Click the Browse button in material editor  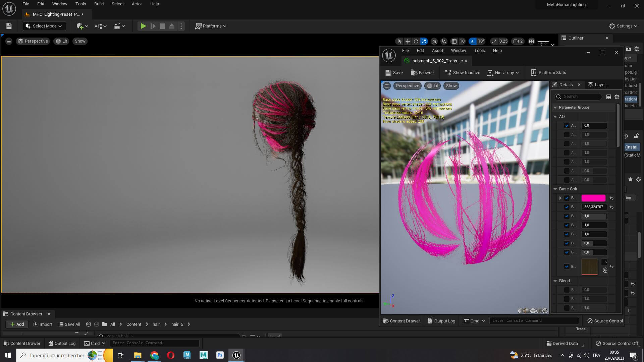pos(422,72)
